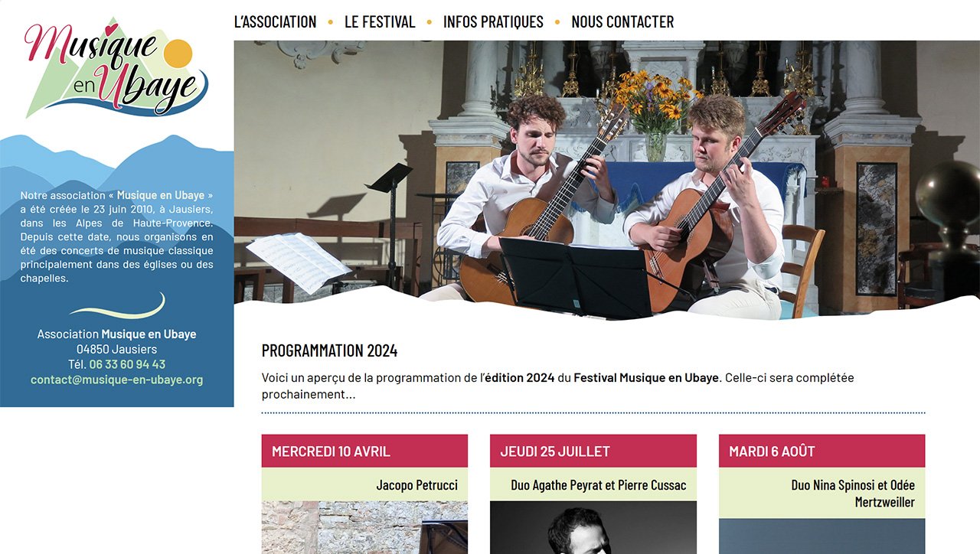Select Duo Agathe Peyrat et Pierre Cussac
980x554 pixels.
pos(599,485)
